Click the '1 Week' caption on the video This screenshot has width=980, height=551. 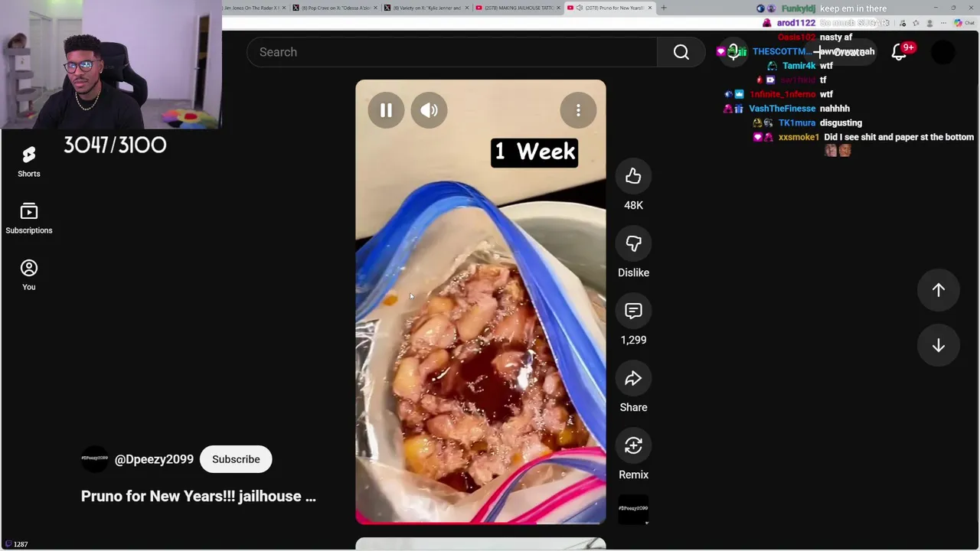click(x=534, y=152)
